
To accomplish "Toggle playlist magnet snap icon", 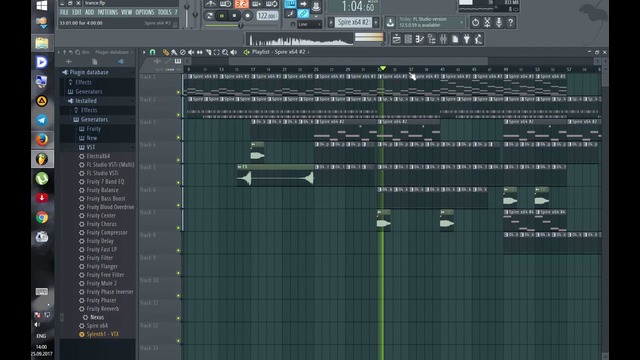I will [x=152, y=52].
